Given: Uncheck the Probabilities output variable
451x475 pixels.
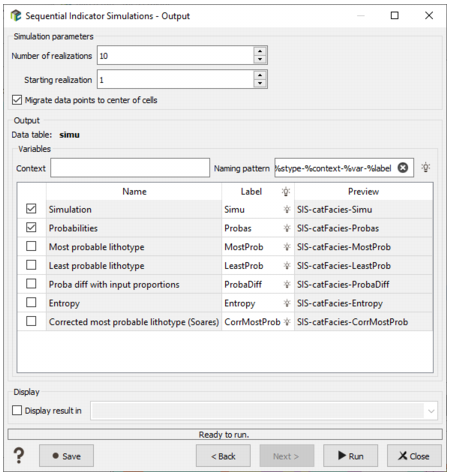Looking at the screenshot, I should point(31,227).
